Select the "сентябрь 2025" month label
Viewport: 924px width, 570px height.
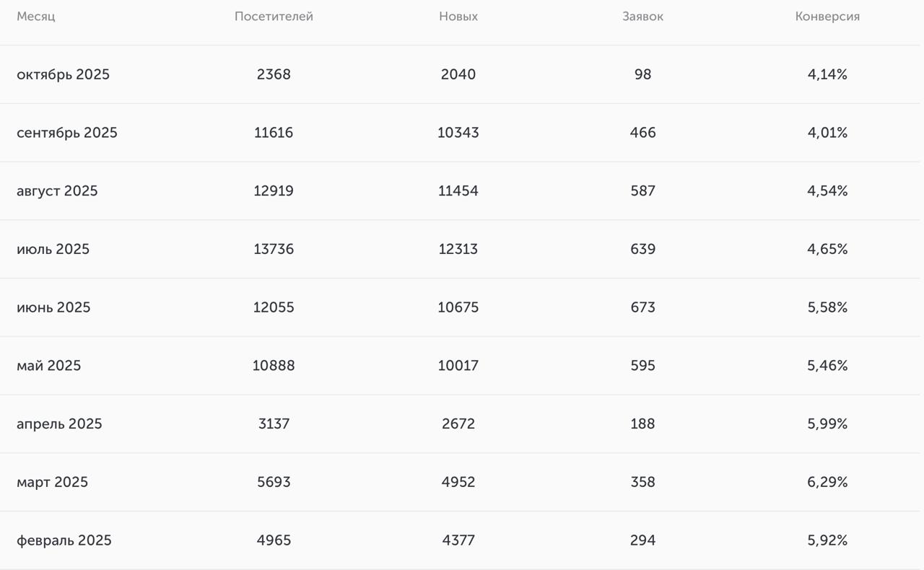(x=67, y=133)
